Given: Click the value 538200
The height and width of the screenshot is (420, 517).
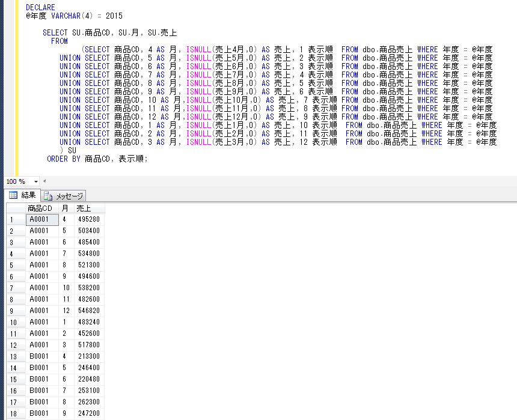Looking at the screenshot, I should (89, 288).
